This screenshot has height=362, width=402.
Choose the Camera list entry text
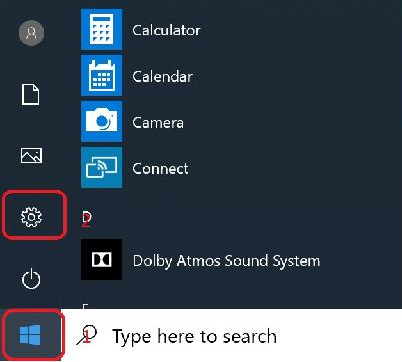point(158,123)
